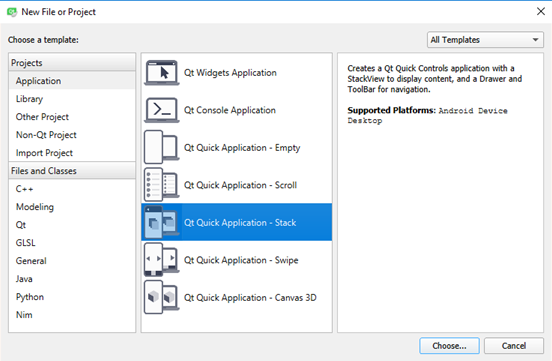
Task: Click the Projects section header
Action: tap(72, 63)
